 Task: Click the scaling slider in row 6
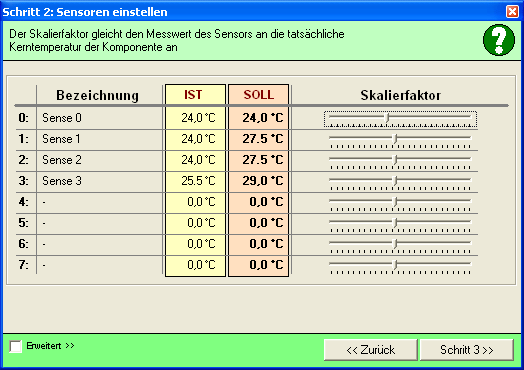coord(400,245)
